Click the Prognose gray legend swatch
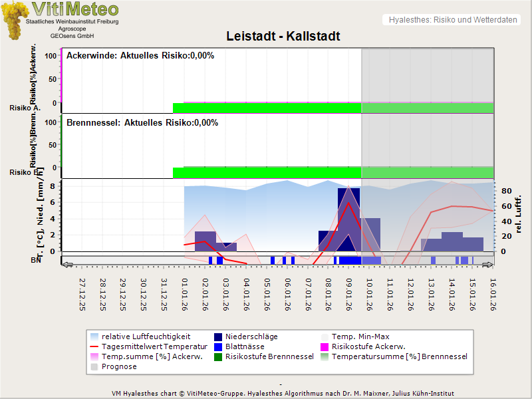Screen dimensions: 532x399 [95, 366]
